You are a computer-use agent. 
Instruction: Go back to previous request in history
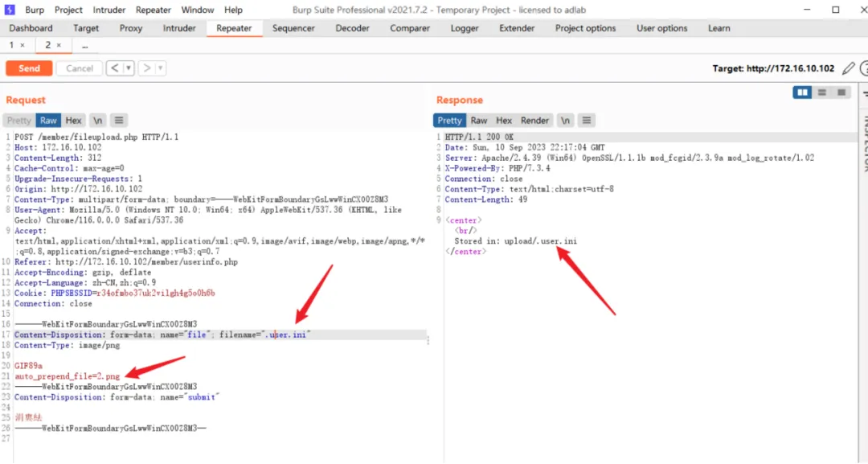click(114, 68)
